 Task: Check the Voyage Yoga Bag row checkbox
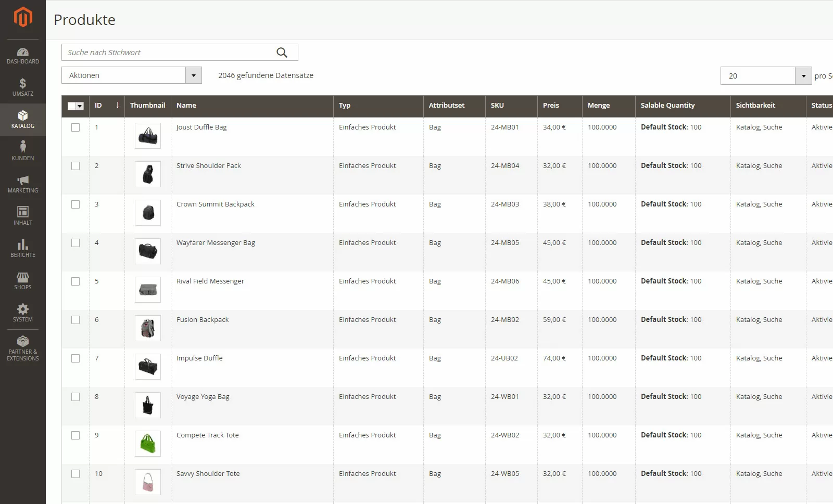[75, 397]
